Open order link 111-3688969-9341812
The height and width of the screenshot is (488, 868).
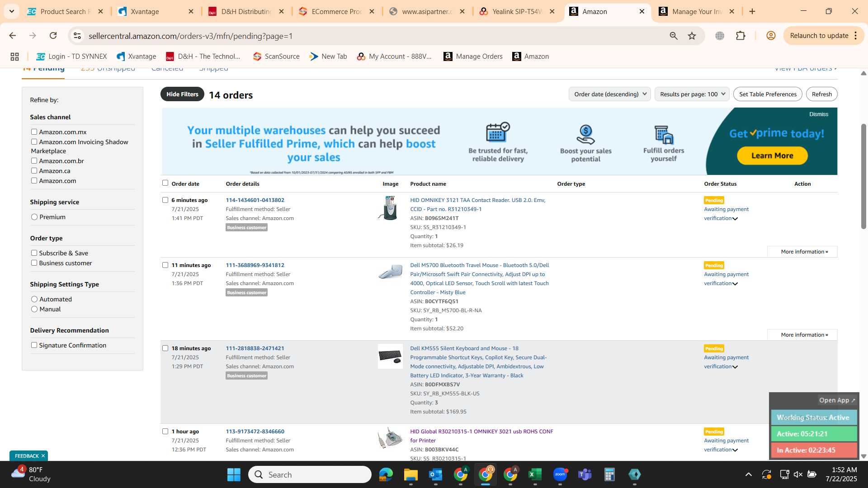255,265
